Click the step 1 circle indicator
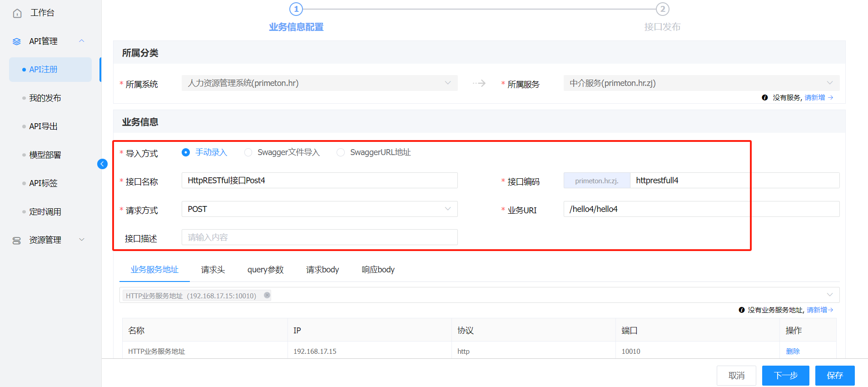This screenshot has height=387, width=868. [296, 9]
